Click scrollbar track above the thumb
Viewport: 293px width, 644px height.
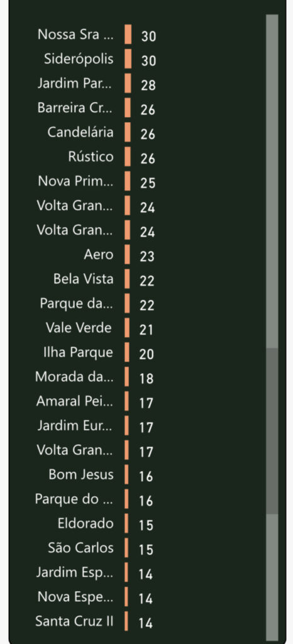272,181
